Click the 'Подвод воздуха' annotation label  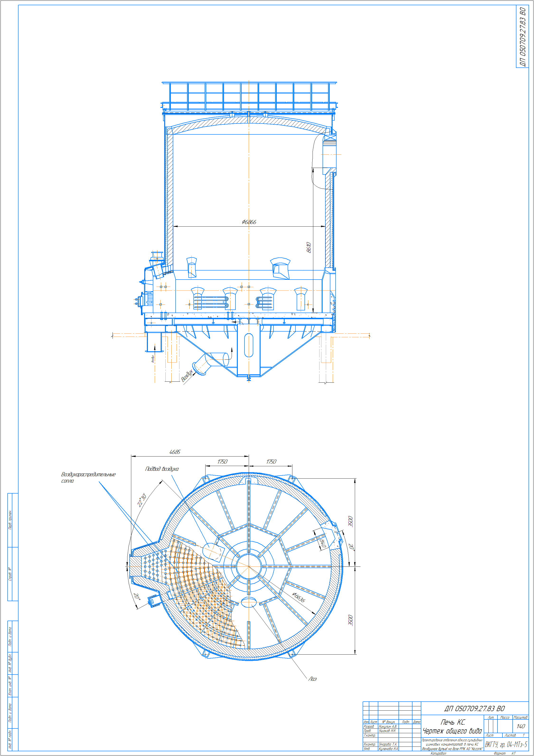[x=162, y=469]
